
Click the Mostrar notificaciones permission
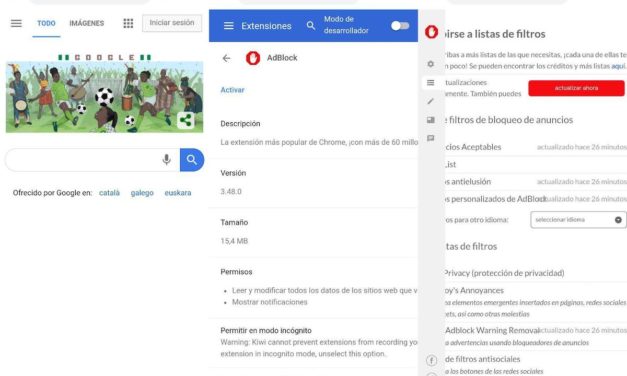(x=270, y=302)
